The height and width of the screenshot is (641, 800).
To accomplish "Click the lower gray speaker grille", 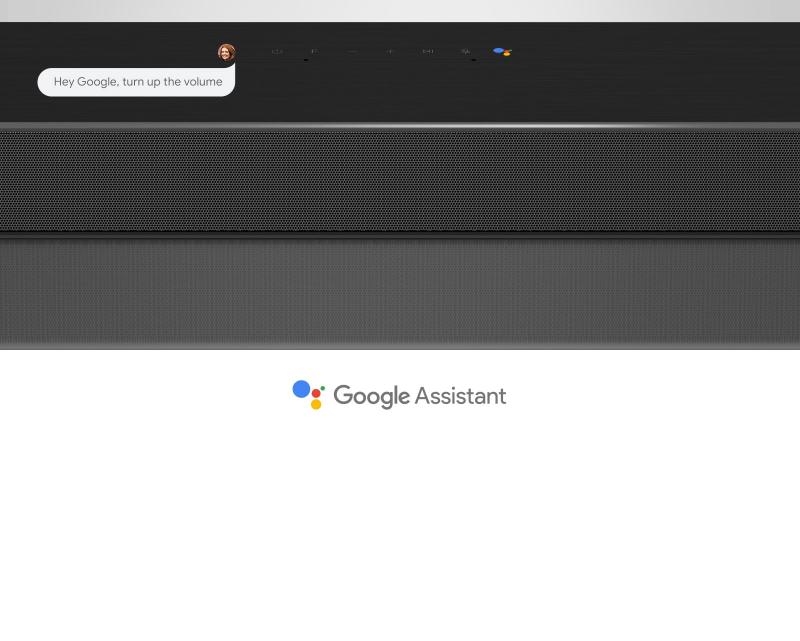I will point(400,292).
